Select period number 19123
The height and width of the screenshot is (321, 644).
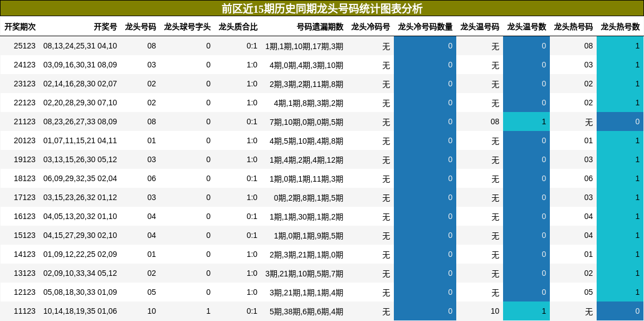25,159
